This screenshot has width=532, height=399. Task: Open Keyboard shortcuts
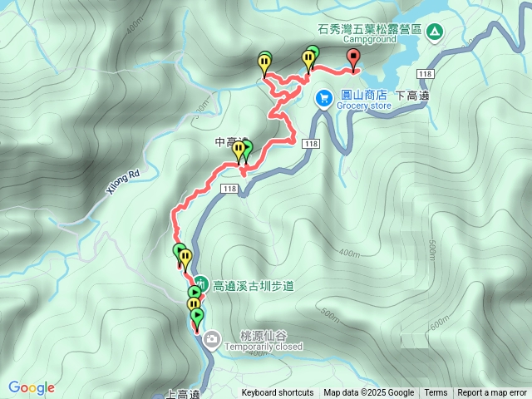coord(277,393)
